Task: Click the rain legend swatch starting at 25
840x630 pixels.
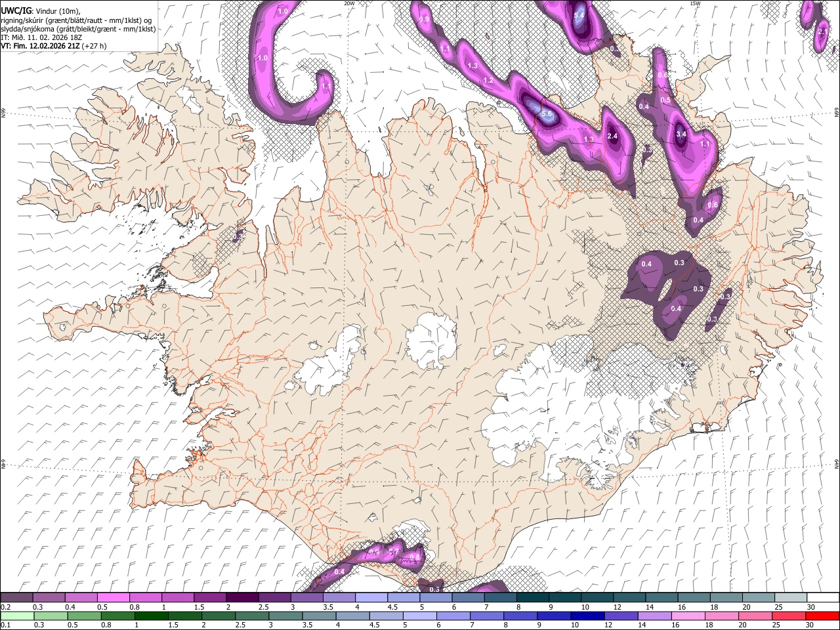Action: [788, 616]
